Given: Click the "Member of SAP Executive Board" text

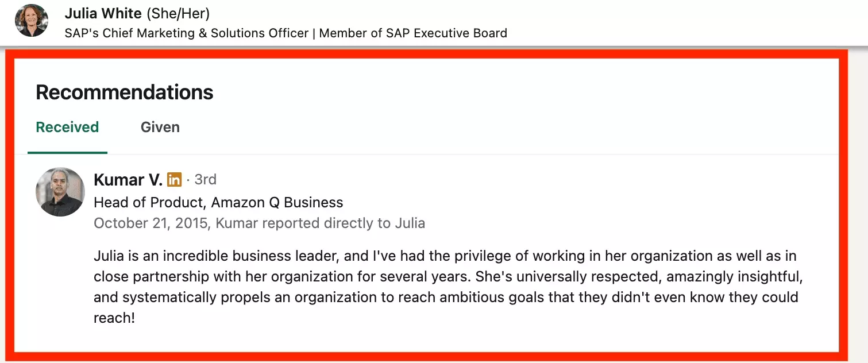Looking at the screenshot, I should click(x=413, y=33).
